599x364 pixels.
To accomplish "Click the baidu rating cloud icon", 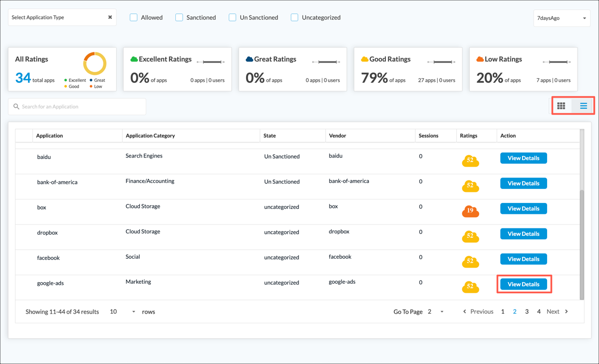I will pyautogui.click(x=470, y=161).
